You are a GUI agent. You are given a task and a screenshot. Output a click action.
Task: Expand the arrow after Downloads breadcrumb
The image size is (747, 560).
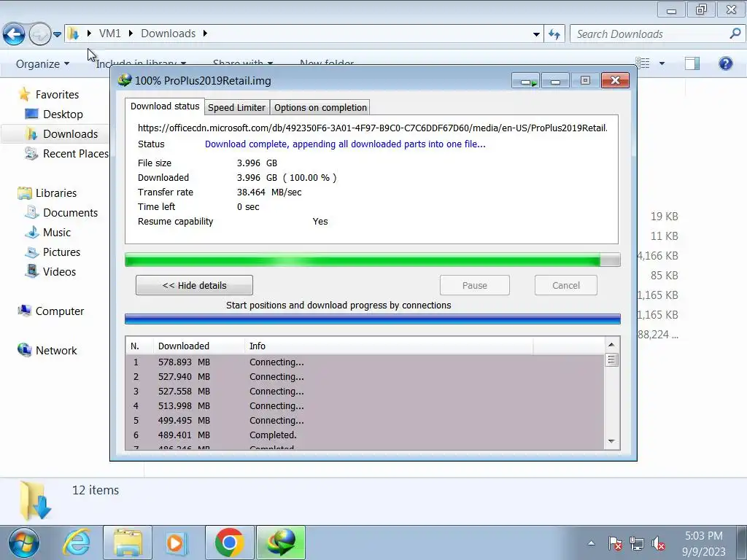[205, 34]
